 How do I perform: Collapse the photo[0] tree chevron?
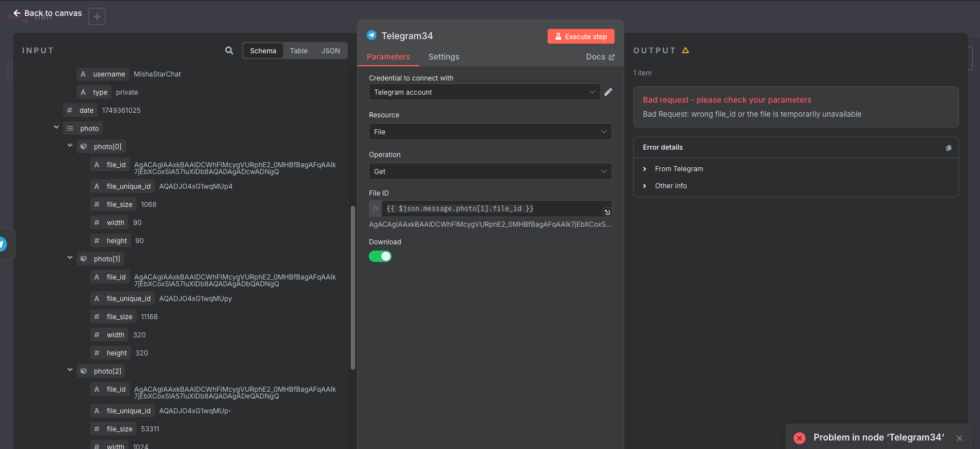click(70, 146)
